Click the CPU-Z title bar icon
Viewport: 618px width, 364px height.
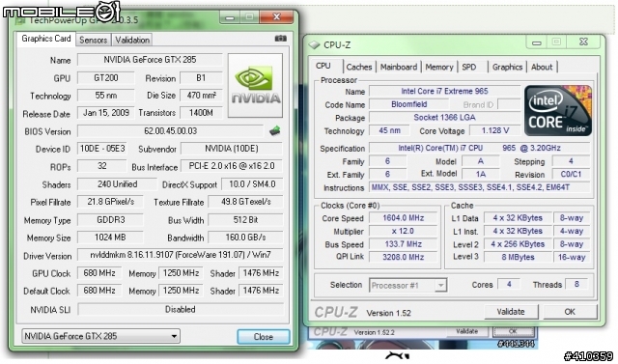coord(314,45)
